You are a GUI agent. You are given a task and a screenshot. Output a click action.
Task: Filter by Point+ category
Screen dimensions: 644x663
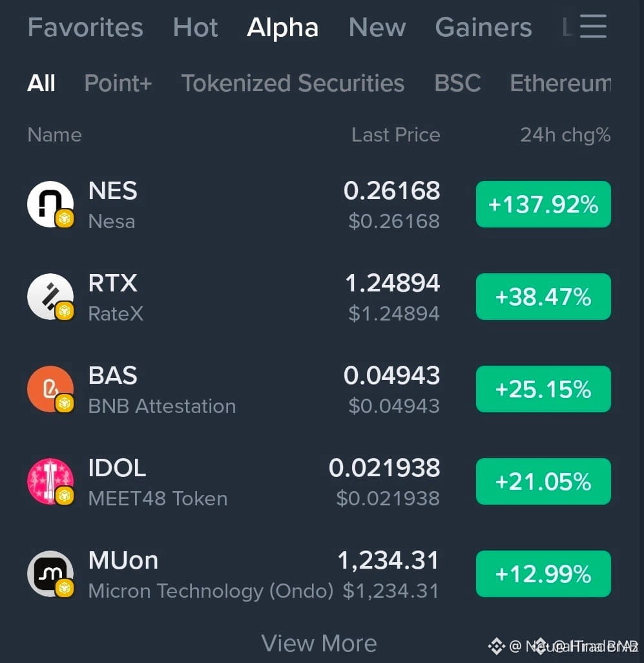click(118, 83)
